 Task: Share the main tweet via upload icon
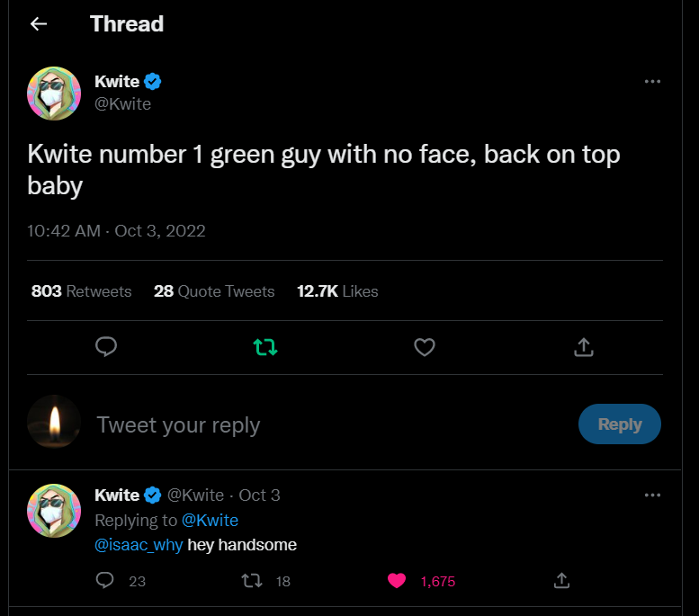click(583, 346)
